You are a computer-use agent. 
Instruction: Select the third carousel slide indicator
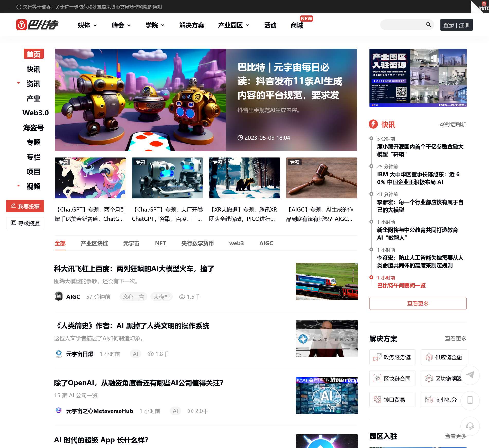[x=93, y=145]
